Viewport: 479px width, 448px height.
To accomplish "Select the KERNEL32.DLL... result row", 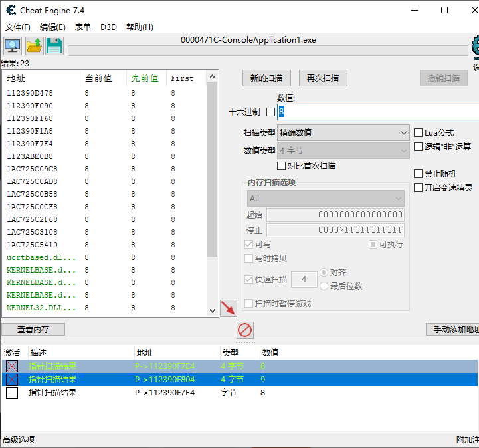I will (x=104, y=308).
